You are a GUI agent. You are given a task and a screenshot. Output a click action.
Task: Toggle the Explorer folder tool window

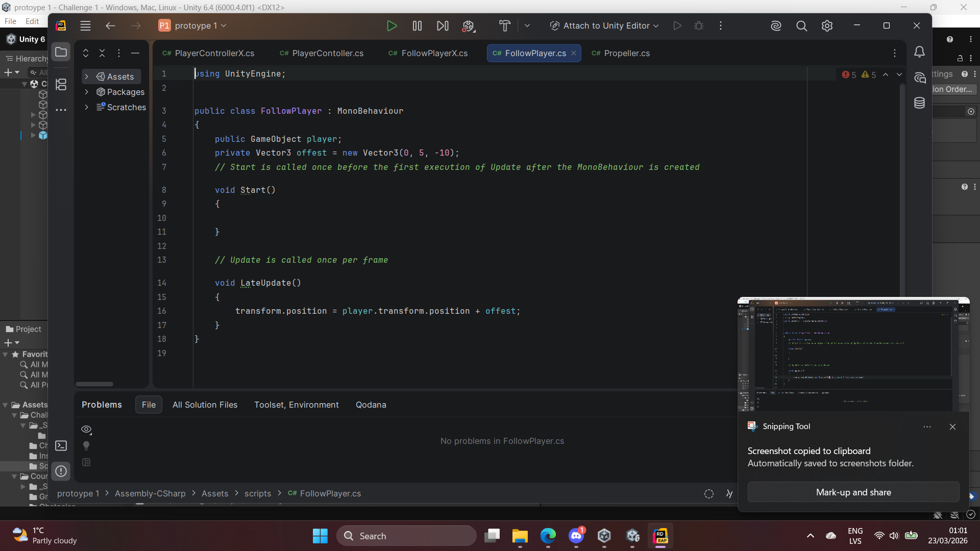(61, 52)
